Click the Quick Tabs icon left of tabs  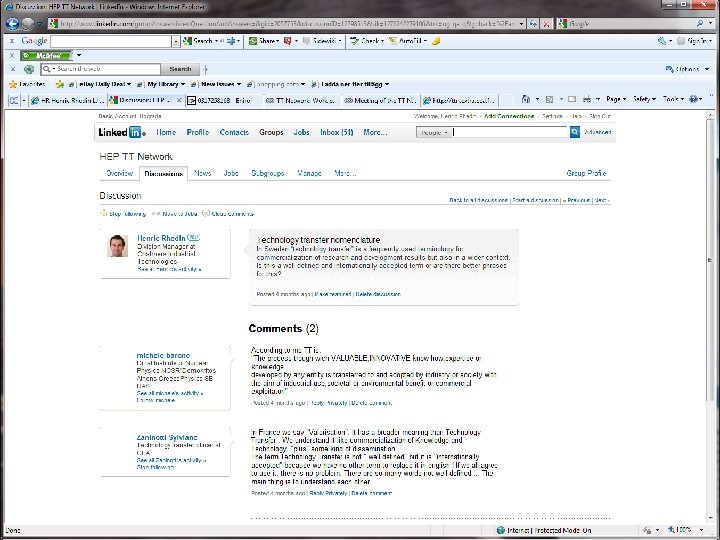[14, 100]
